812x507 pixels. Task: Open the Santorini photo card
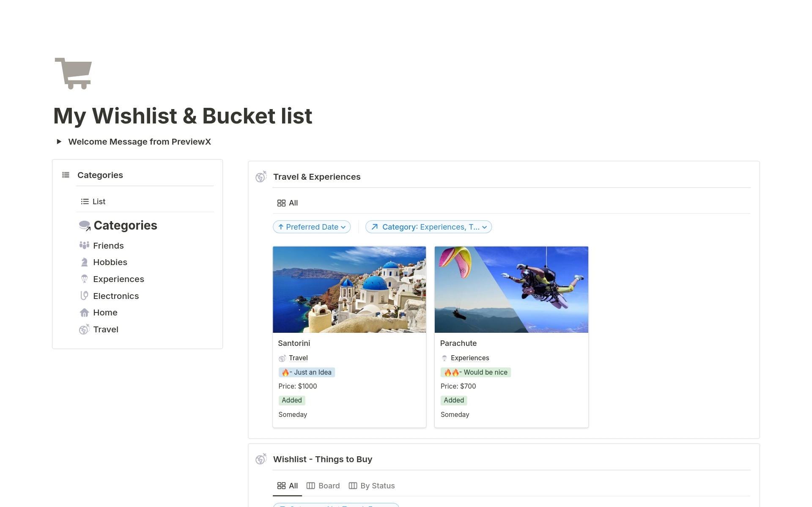[349, 290]
